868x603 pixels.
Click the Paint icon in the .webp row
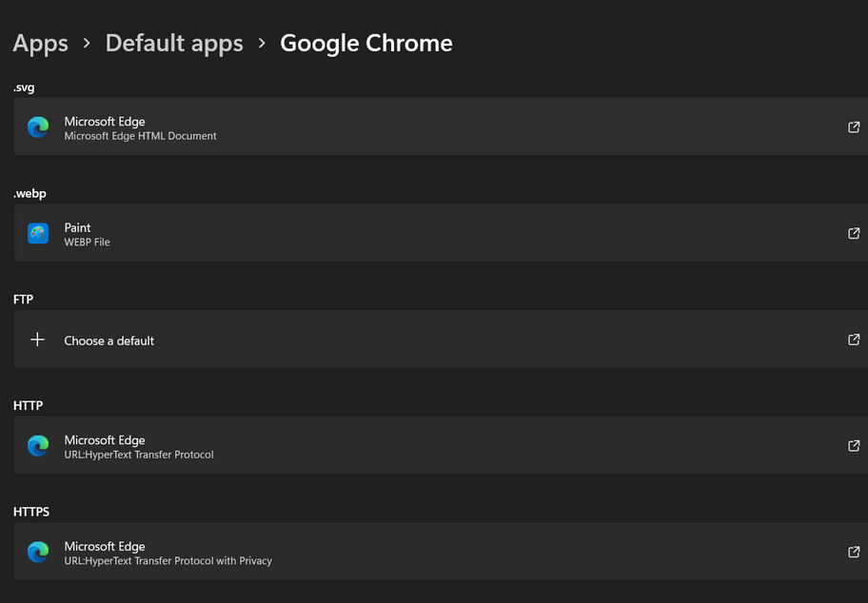click(38, 233)
